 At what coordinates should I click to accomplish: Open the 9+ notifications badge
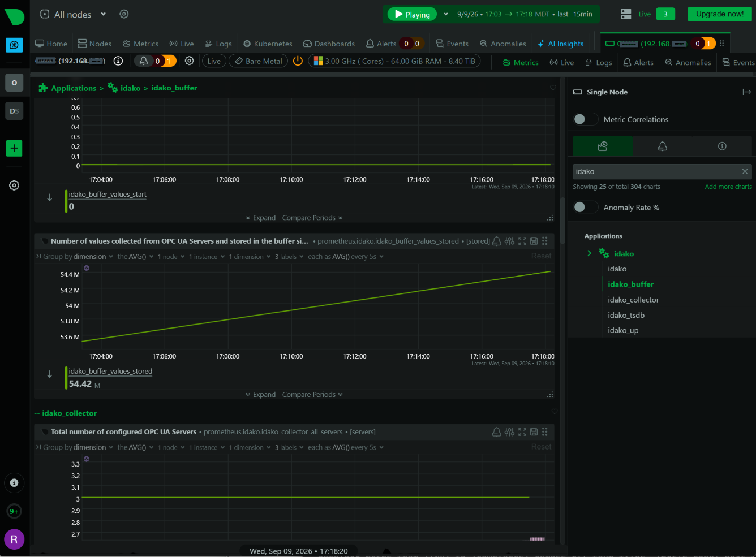click(14, 511)
